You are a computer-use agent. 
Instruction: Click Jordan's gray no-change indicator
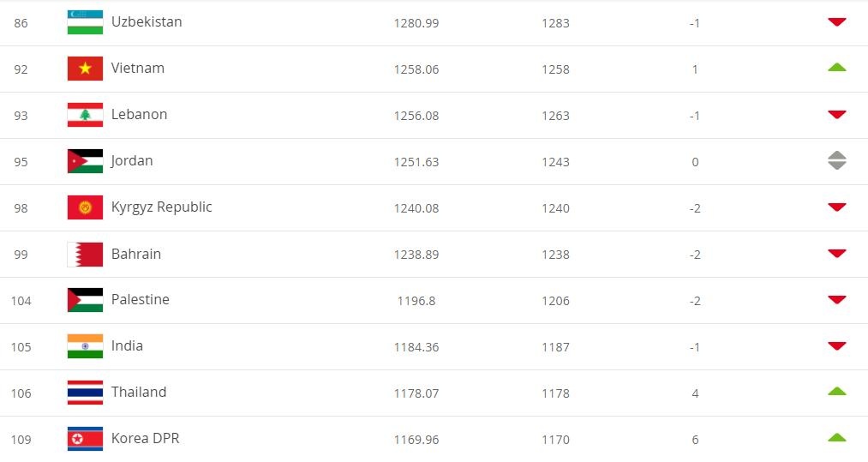click(836, 160)
